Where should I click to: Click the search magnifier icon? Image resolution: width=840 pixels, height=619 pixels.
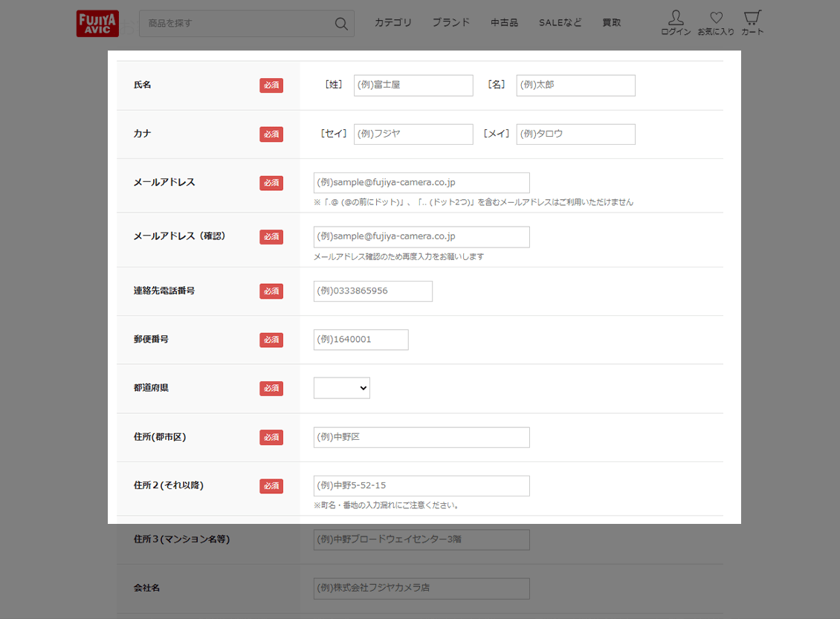point(341,24)
